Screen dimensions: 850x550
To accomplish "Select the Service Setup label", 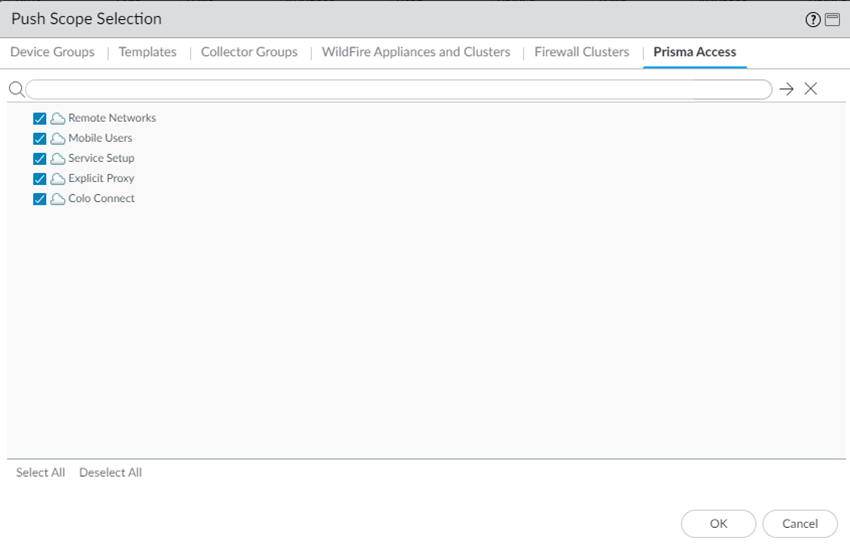I will [x=101, y=158].
